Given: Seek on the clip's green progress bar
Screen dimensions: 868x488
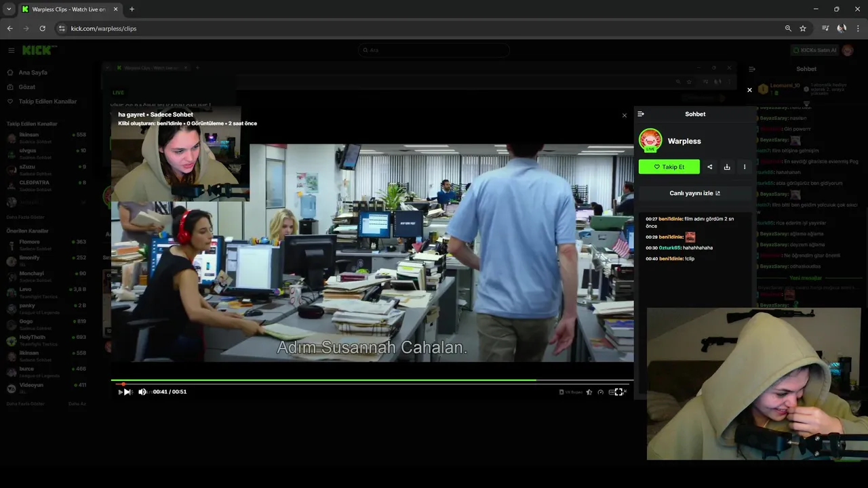Looking at the screenshot, I should [372, 381].
